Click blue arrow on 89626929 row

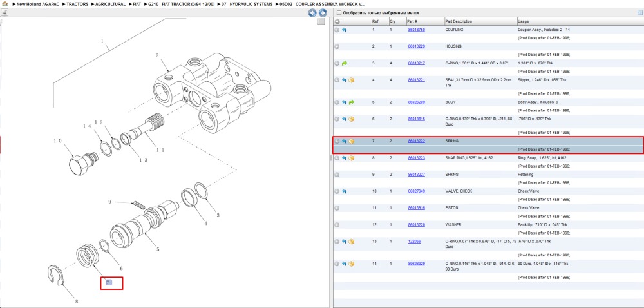(x=344, y=264)
